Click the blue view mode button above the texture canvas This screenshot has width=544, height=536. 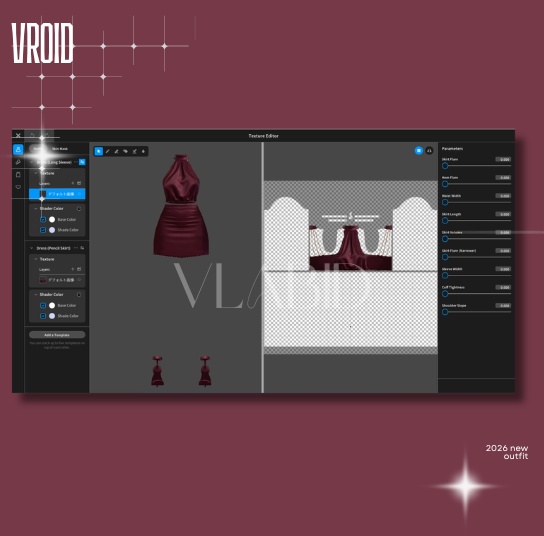coord(419,151)
